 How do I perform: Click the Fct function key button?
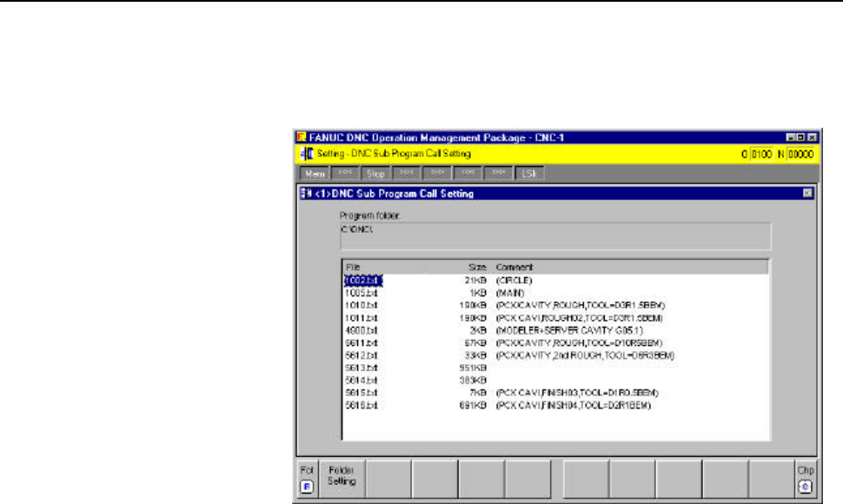307,478
